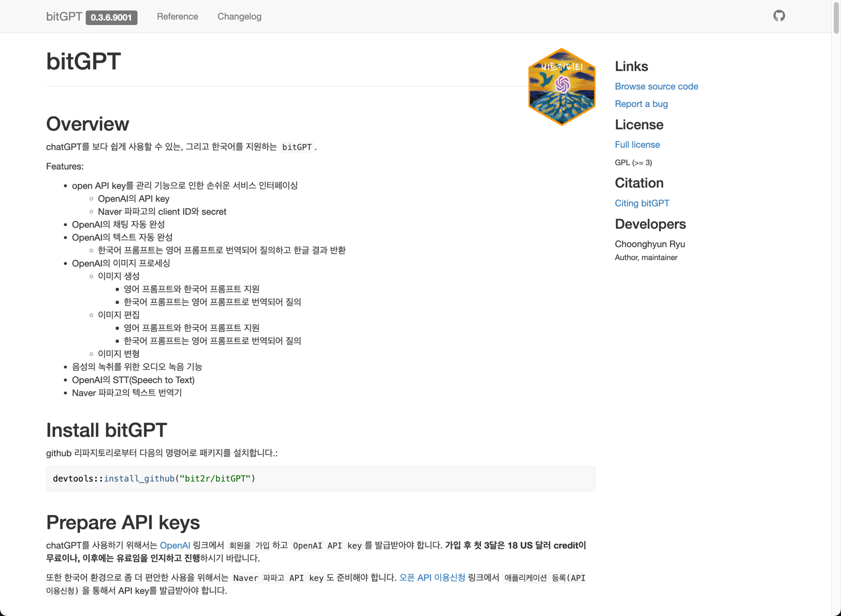Viewport: 841px width, 616px height.
Task: Open the Changelog page
Action: pos(239,16)
